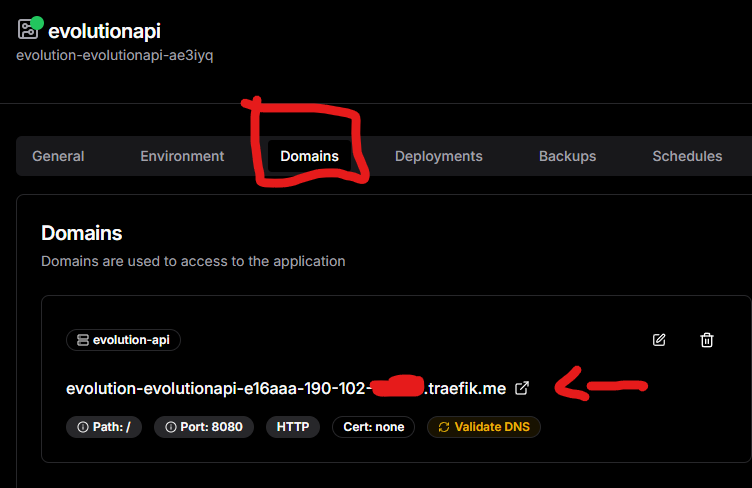
Task: Click the Cert: none badge
Action: click(x=373, y=427)
